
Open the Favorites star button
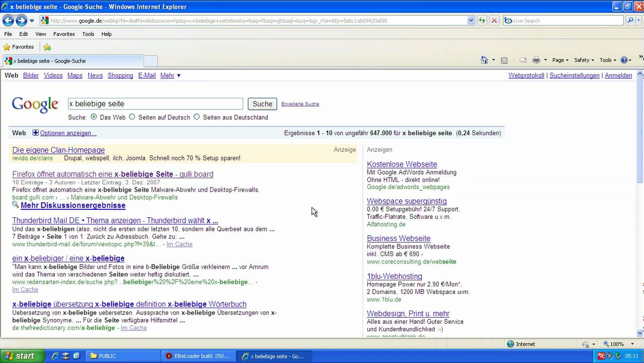(19, 47)
